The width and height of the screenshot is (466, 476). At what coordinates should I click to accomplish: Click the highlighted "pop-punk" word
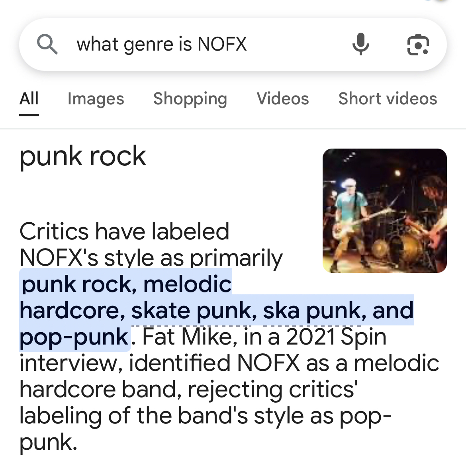tap(74, 337)
